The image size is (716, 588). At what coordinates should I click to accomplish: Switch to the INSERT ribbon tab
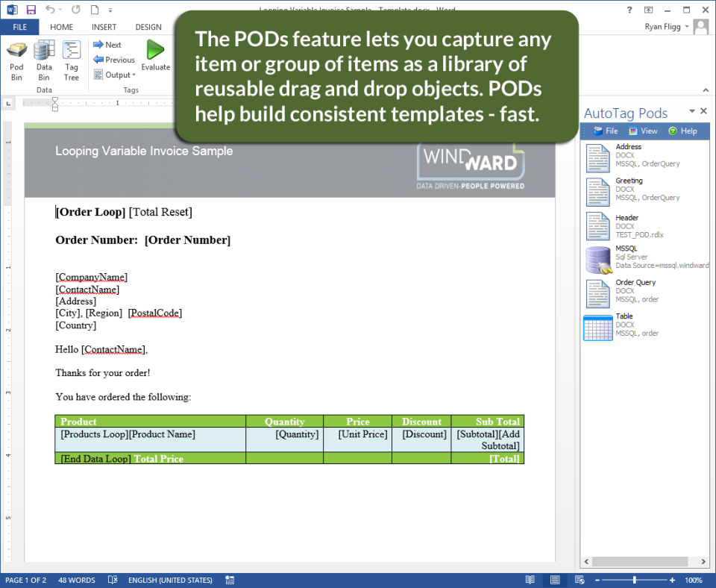pyautogui.click(x=104, y=27)
